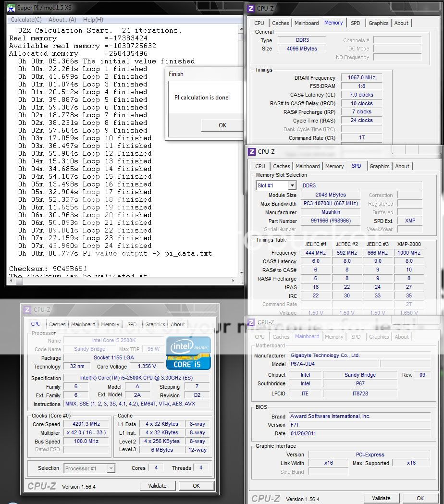Click the Part Number 991966 field
Image resolution: width=444 pixels, height=504 pixels.
tap(331, 221)
